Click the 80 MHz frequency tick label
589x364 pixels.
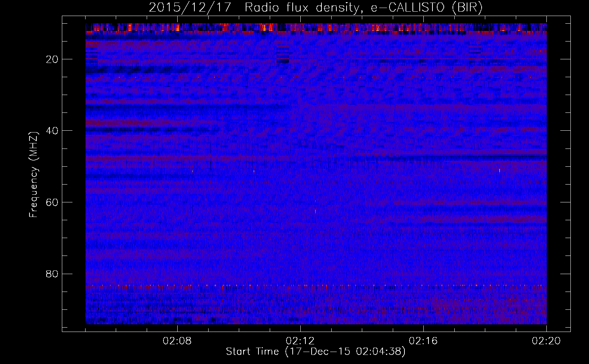(x=52, y=274)
